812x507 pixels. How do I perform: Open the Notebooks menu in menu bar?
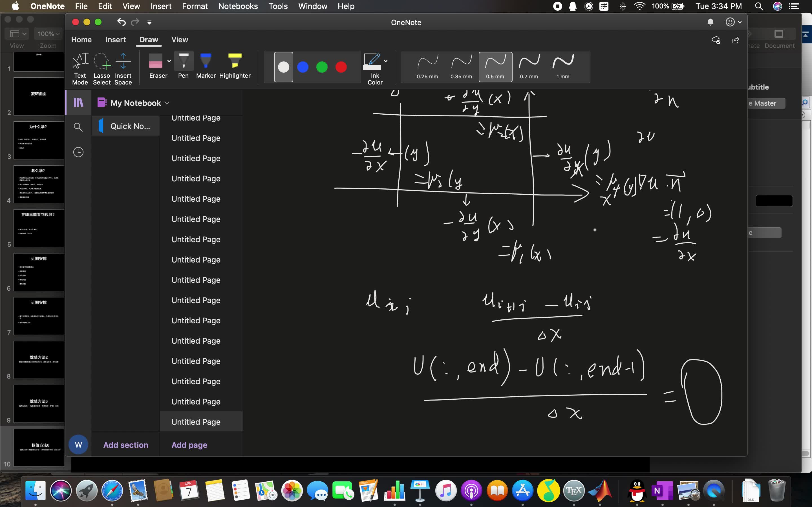tap(238, 6)
